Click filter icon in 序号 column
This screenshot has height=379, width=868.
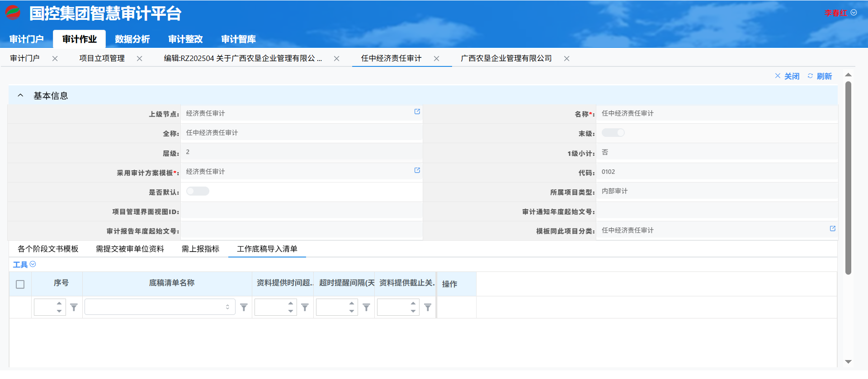[x=74, y=308]
